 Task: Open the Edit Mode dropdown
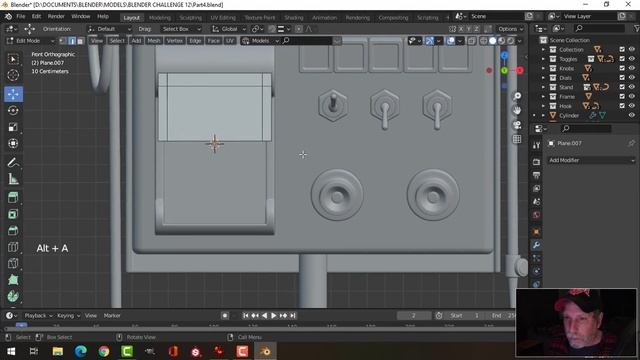pyautogui.click(x=31, y=41)
